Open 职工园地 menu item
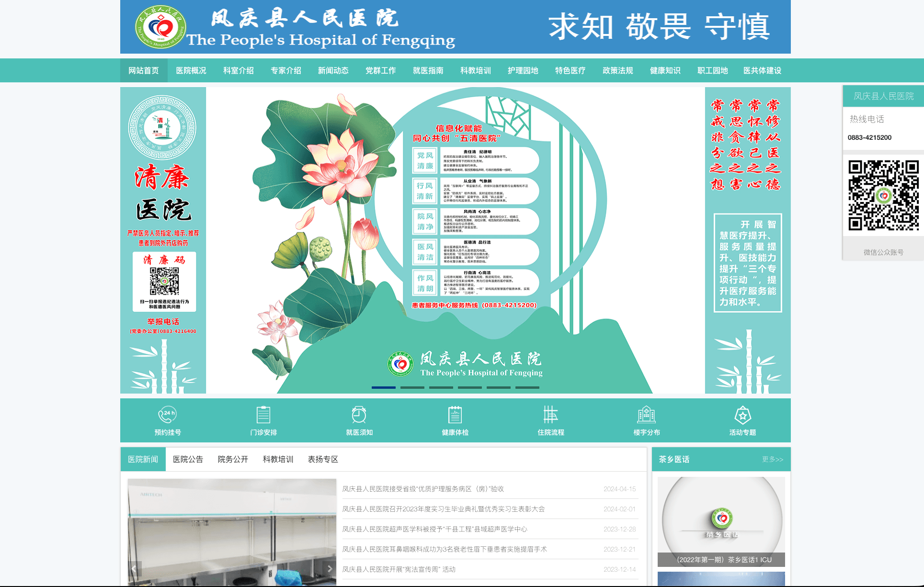Image resolution: width=924 pixels, height=587 pixels. coord(713,70)
